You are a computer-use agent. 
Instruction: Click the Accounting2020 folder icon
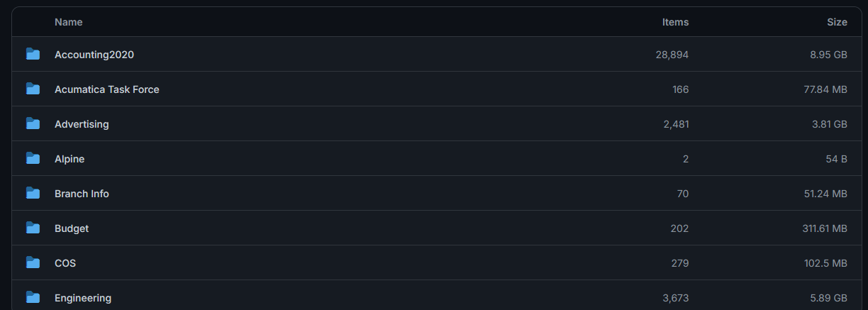[33, 54]
